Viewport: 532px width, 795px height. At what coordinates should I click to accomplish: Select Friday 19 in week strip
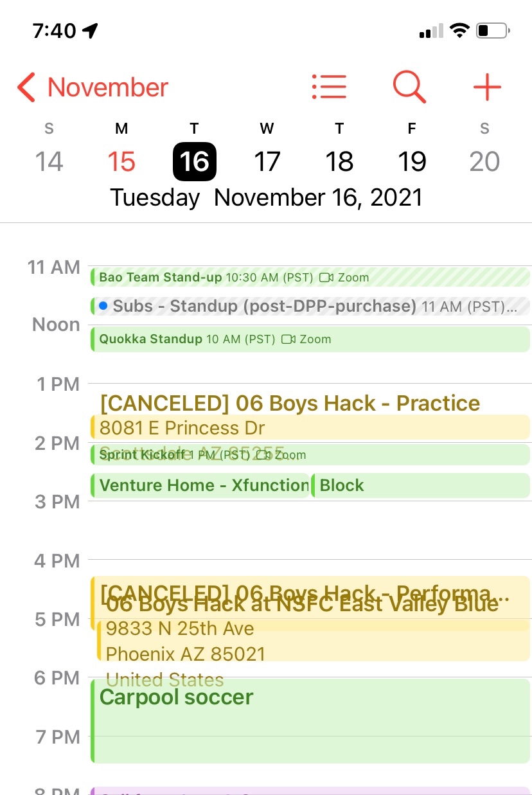click(x=412, y=161)
